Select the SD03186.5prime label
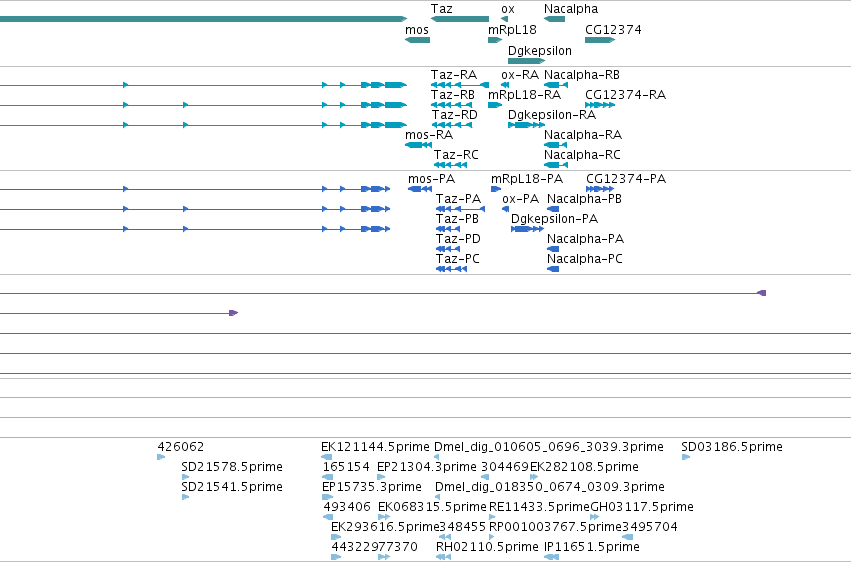Image resolution: width=851 pixels, height=562 pixels. click(732, 446)
